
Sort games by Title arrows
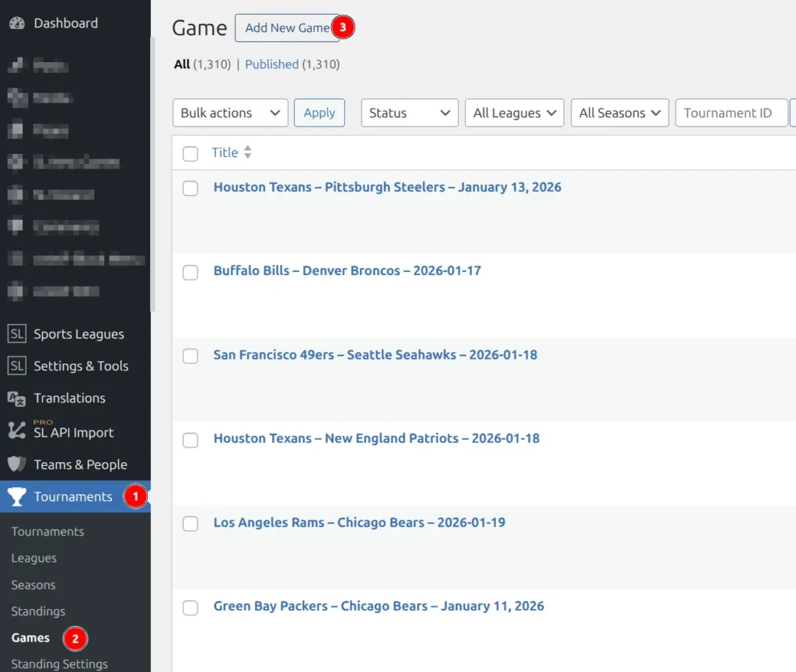click(x=248, y=152)
